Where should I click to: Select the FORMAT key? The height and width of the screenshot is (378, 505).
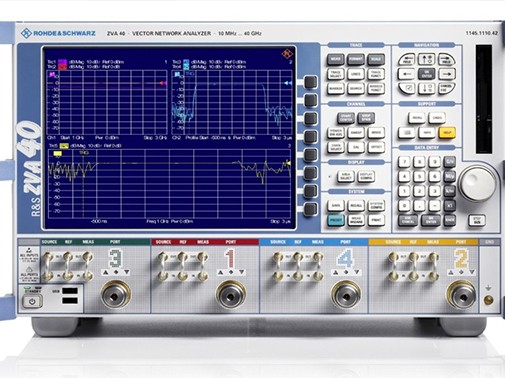coord(356,60)
